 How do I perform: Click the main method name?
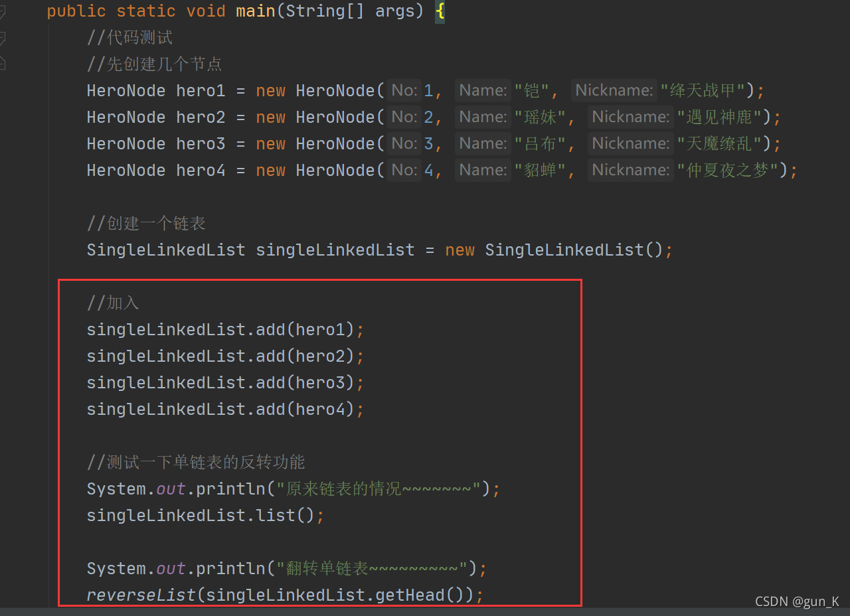click(256, 11)
